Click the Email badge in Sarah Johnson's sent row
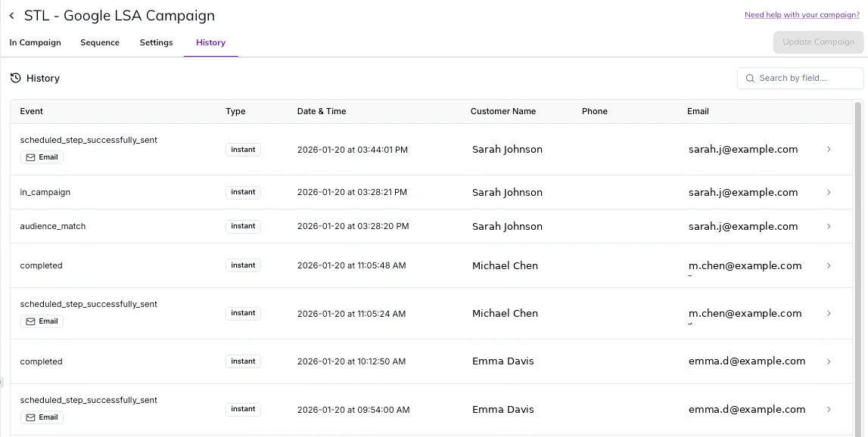 42,157
